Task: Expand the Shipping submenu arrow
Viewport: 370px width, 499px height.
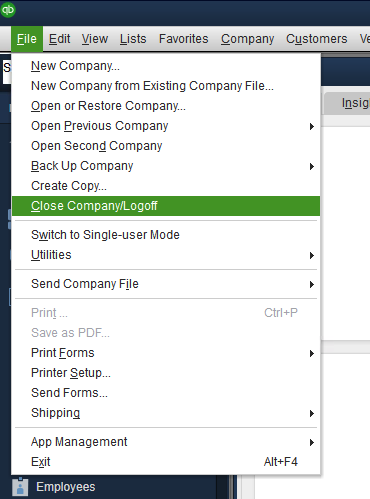Action: pos(312,413)
